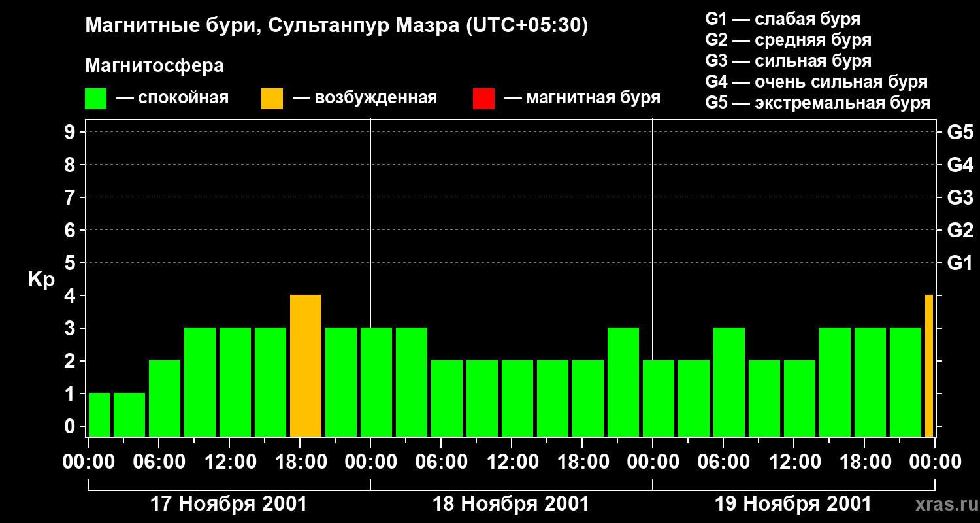Click the '18:00' time label under 17 Ноября
Viewport: 980px width, 523px height.
(x=300, y=462)
